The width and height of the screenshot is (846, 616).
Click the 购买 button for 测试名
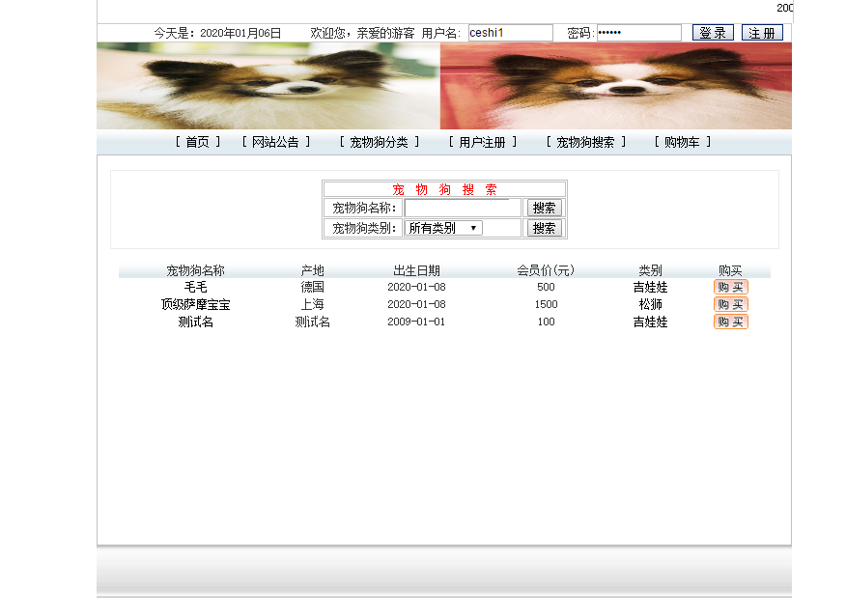[730, 322]
